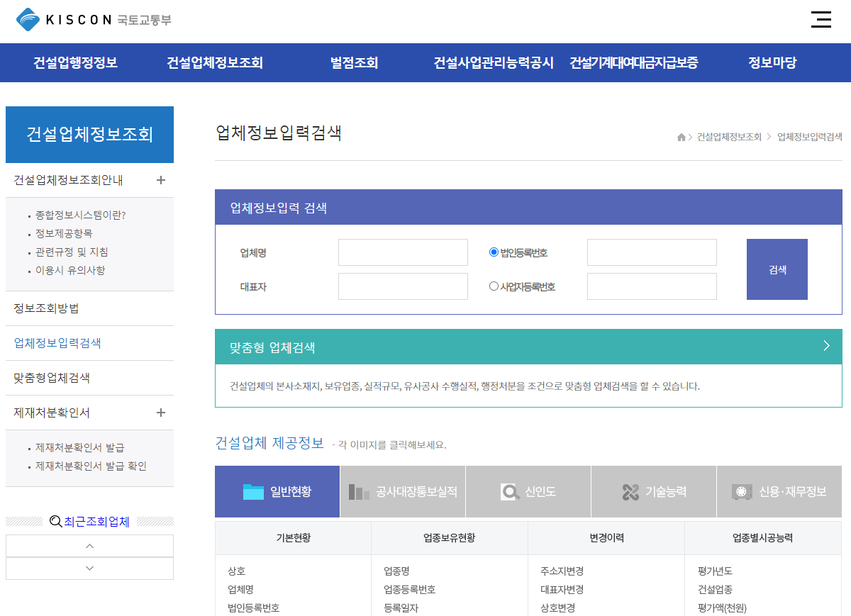Open the hamburger menu icon
The image size is (851, 616).
pos(821,19)
